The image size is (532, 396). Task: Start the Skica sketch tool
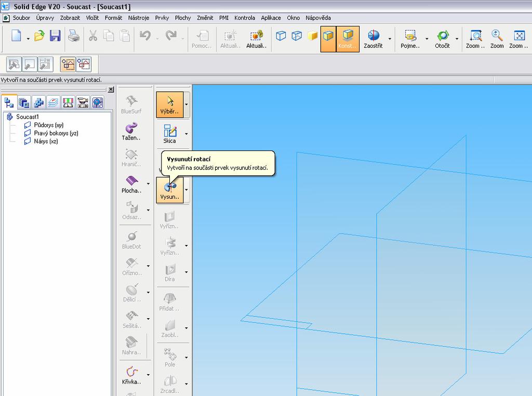[170, 134]
